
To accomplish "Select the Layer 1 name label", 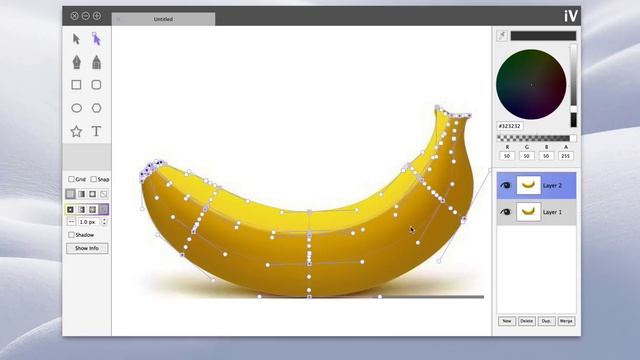I will tap(552, 212).
